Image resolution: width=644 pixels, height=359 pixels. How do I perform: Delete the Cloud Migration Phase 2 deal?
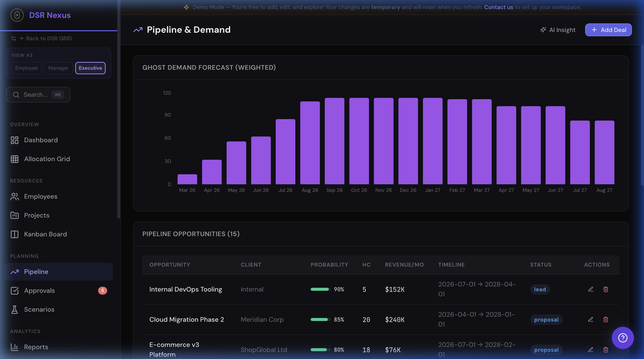(x=606, y=319)
